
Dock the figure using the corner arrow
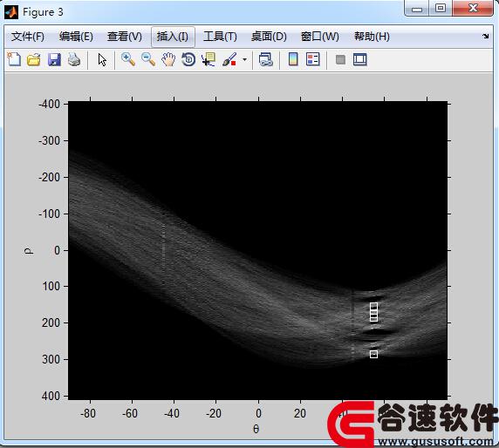pyautogui.click(x=485, y=36)
